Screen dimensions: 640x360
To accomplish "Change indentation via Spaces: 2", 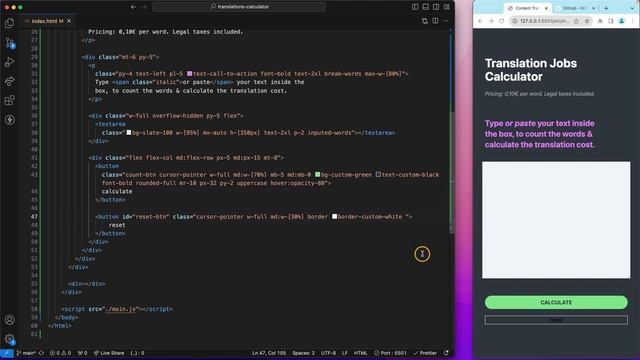I will tap(303, 353).
